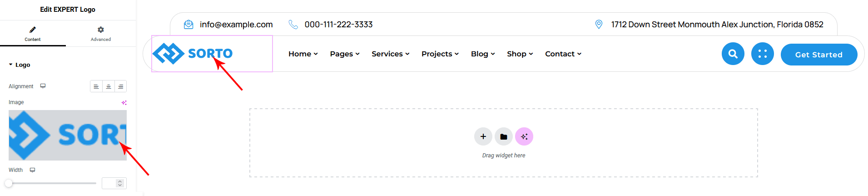
Task: Open the Advanced tab
Action: 100,34
